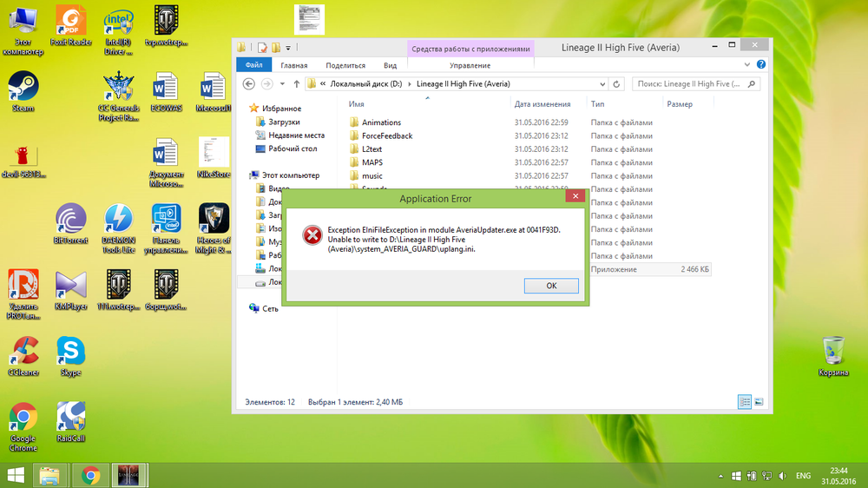
Task: Switch to large thumbnails view in status bar
Action: tap(759, 402)
